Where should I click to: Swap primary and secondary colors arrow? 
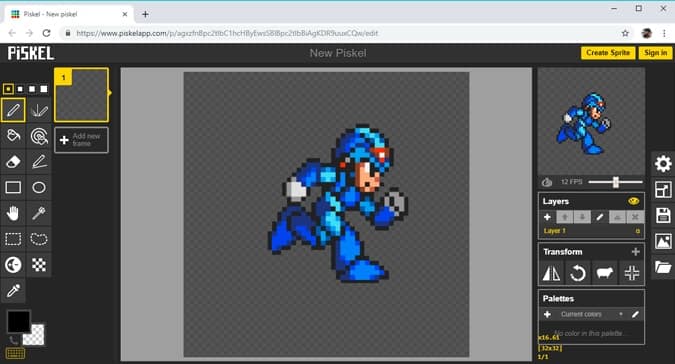pyautogui.click(x=14, y=340)
